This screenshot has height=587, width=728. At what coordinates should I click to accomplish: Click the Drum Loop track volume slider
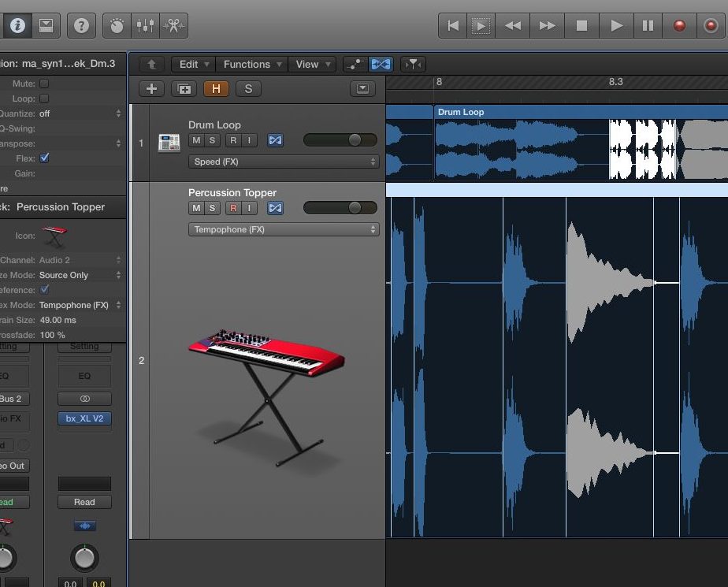point(340,139)
